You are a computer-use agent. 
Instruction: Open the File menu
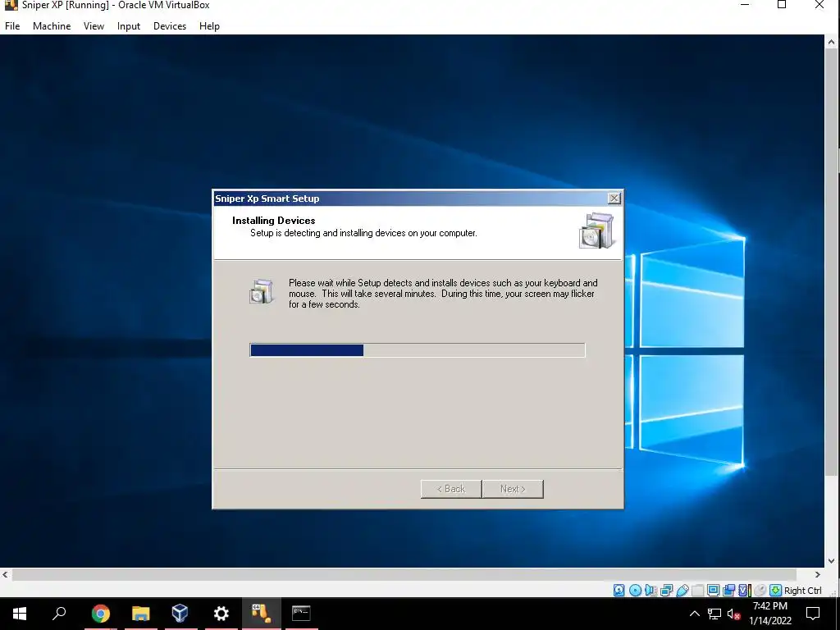tap(12, 25)
